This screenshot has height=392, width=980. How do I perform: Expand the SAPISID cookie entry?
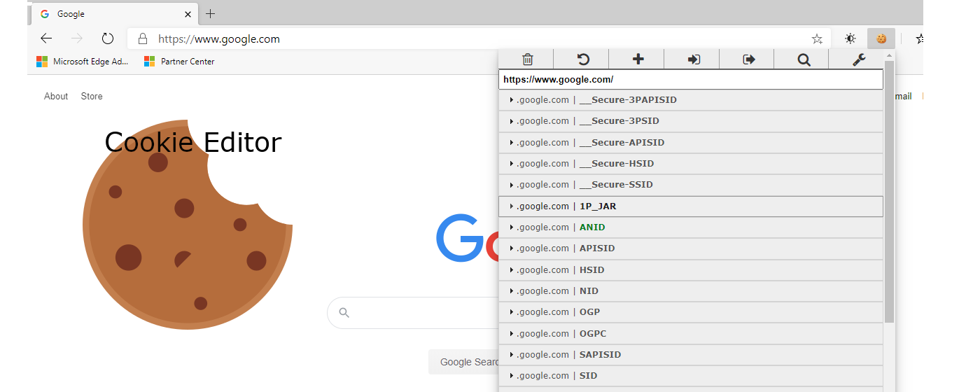(691, 355)
